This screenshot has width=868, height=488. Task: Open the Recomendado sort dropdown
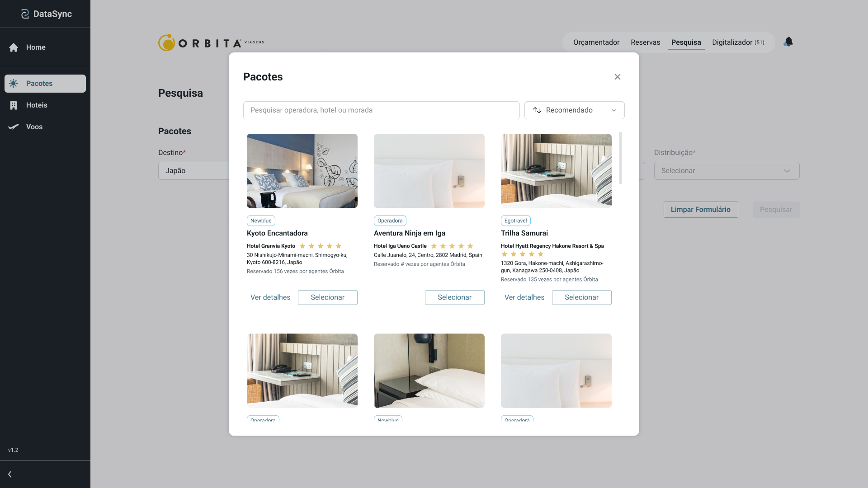[574, 110]
